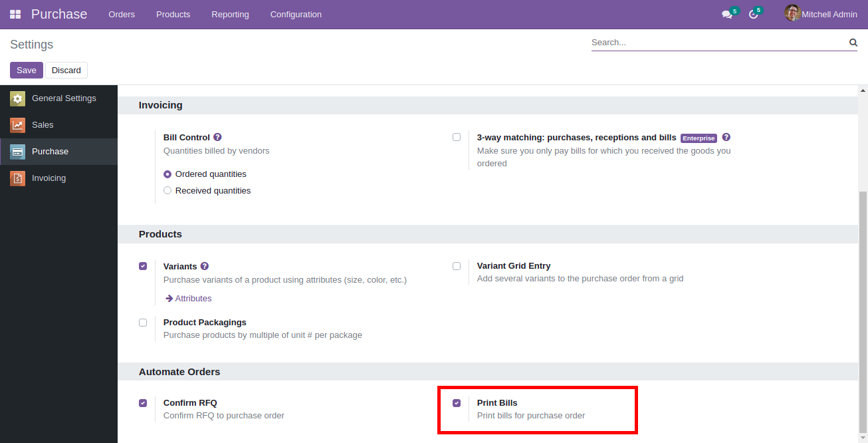868x443 pixels.
Task: Click the Variants help question icon
Action: [x=205, y=266]
